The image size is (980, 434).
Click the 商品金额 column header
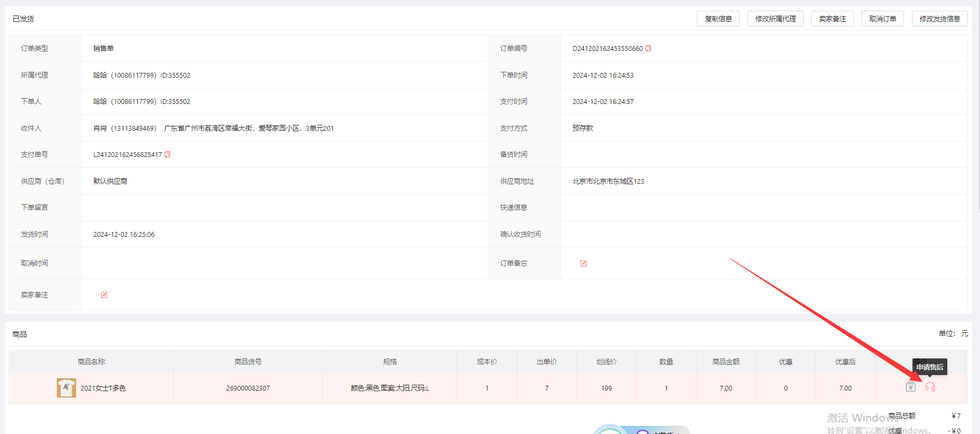(726, 362)
